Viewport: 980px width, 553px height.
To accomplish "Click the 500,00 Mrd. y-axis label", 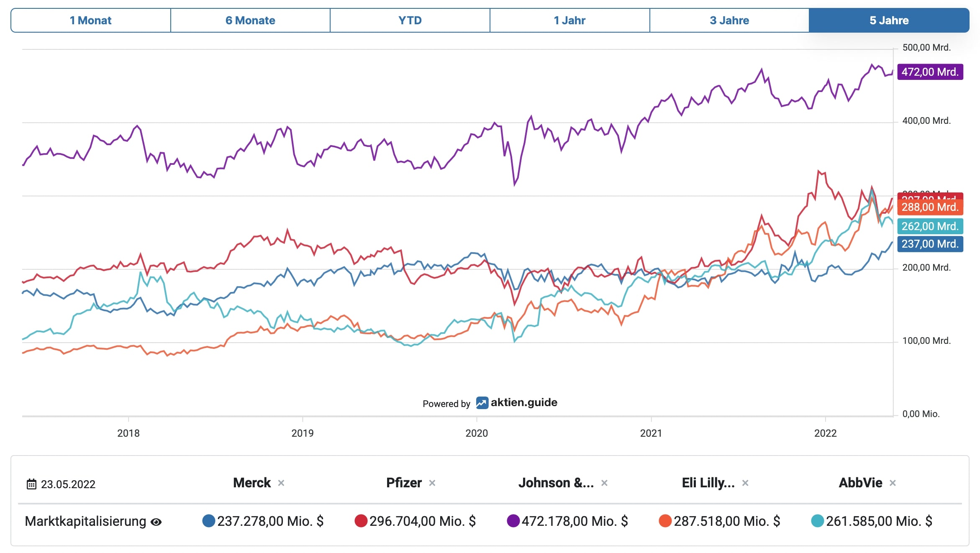I will (x=926, y=48).
